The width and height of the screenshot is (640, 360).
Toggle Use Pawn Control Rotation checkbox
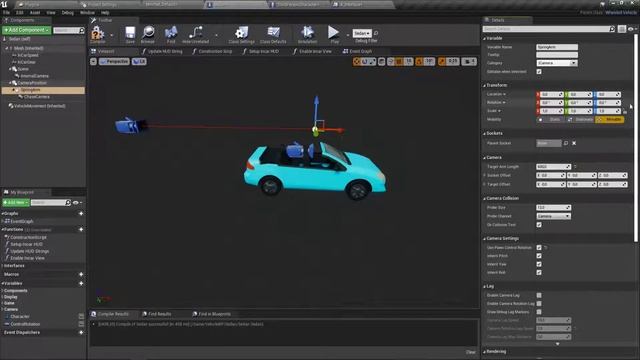click(539, 247)
